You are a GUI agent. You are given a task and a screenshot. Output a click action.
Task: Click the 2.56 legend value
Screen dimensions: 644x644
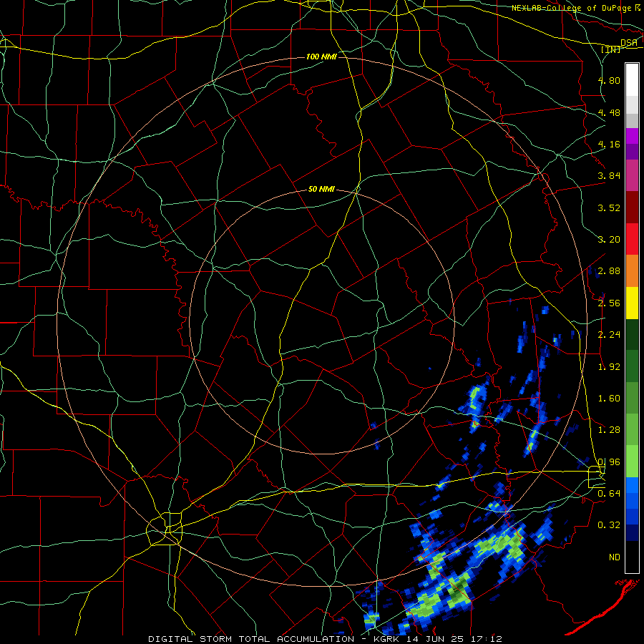pyautogui.click(x=609, y=303)
